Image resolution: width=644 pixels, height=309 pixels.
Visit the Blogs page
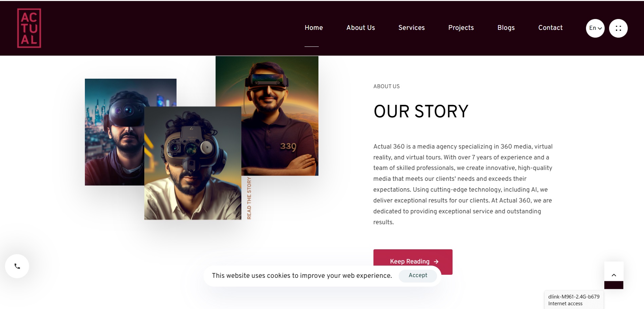(506, 28)
